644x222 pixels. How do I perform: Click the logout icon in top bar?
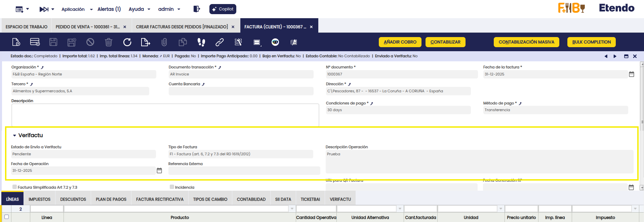(197, 9)
